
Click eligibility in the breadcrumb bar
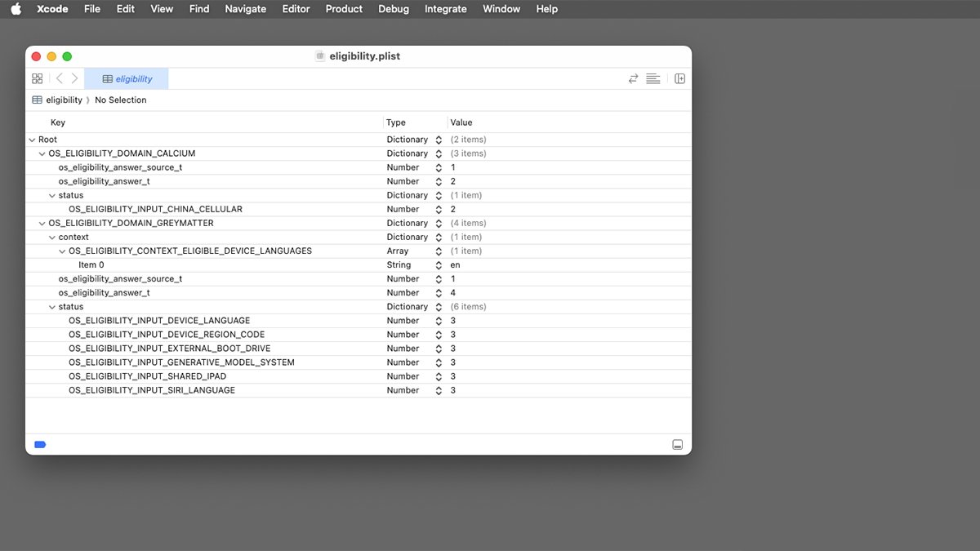point(64,100)
